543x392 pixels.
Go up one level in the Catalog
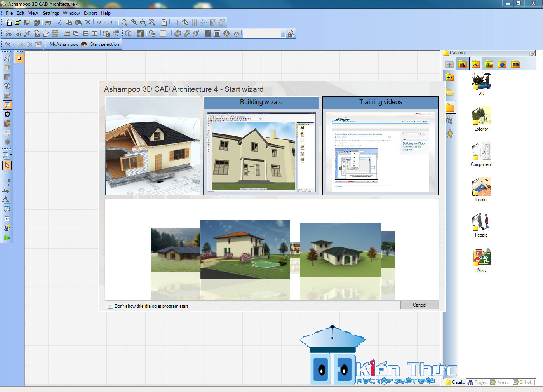coord(449,64)
